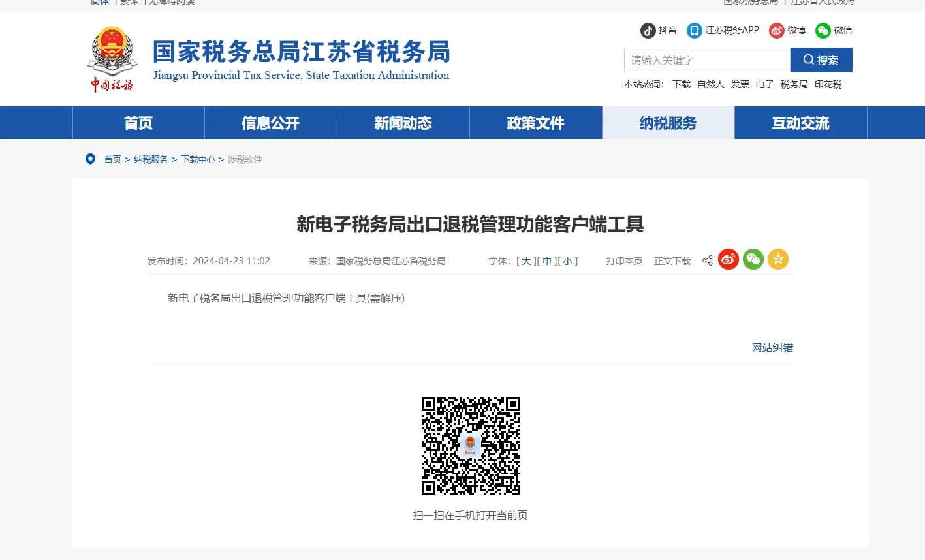Viewport: 925px width, 560px height.
Task: Select hot word 印花税
Action: tap(828, 84)
